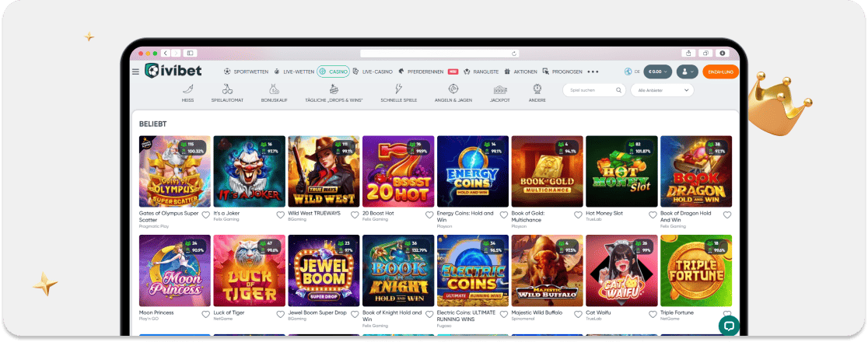The image size is (868, 342).
Task: Click the browser address bar
Action: (440, 54)
